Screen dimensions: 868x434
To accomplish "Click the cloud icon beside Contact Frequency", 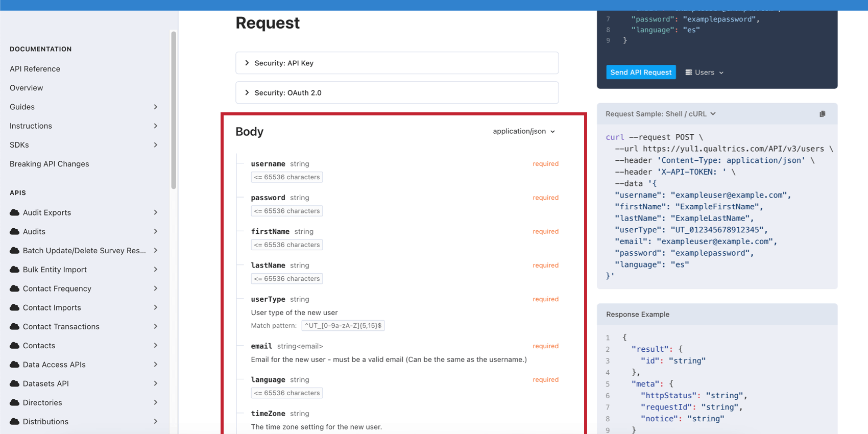I will pyautogui.click(x=15, y=288).
